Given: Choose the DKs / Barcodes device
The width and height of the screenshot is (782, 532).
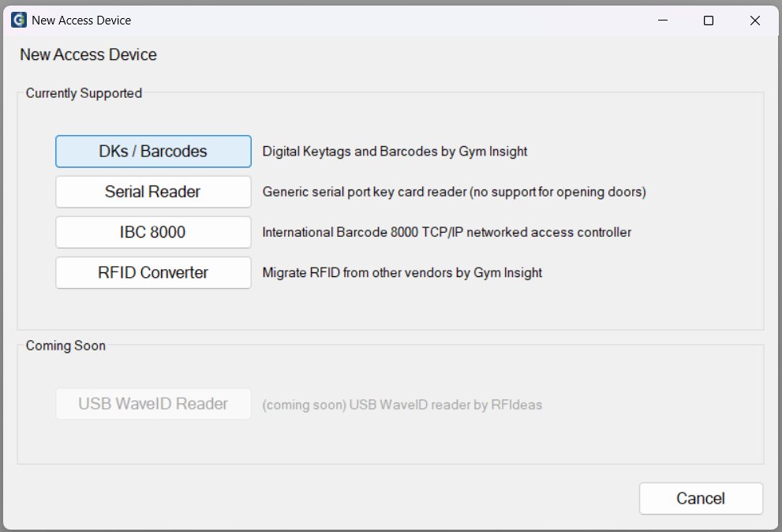Looking at the screenshot, I should pyautogui.click(x=153, y=152).
